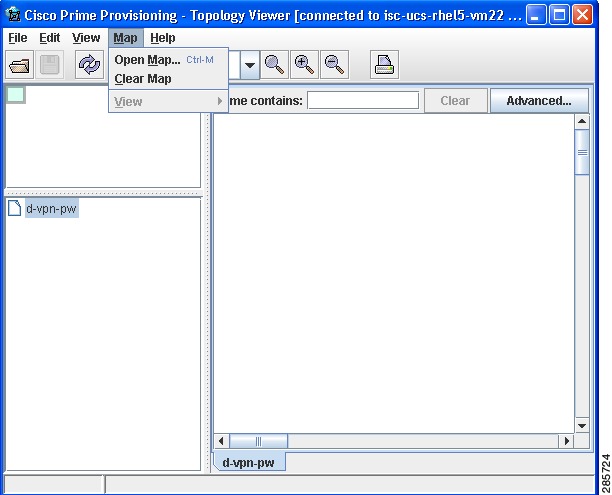Click the Clear filter button
Screen dimensions: 612x495
pos(455,101)
